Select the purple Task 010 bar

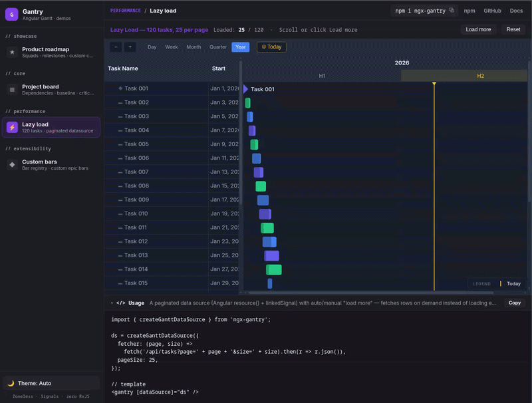point(265,214)
